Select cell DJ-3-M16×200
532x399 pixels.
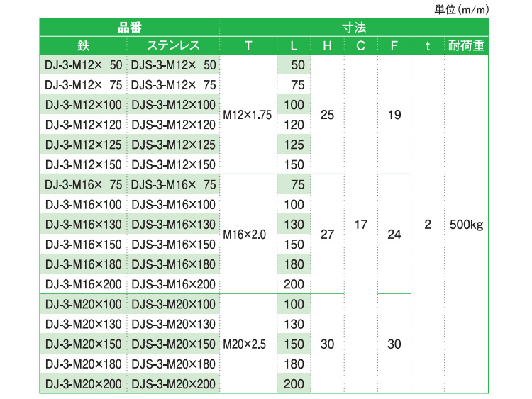(x=83, y=284)
